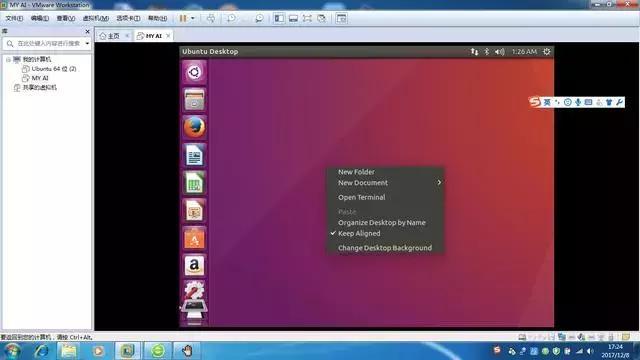The width and height of the screenshot is (640, 360).
Task: Open LibreOffice Calc spreadsheet launcher icon
Action: coord(194,182)
